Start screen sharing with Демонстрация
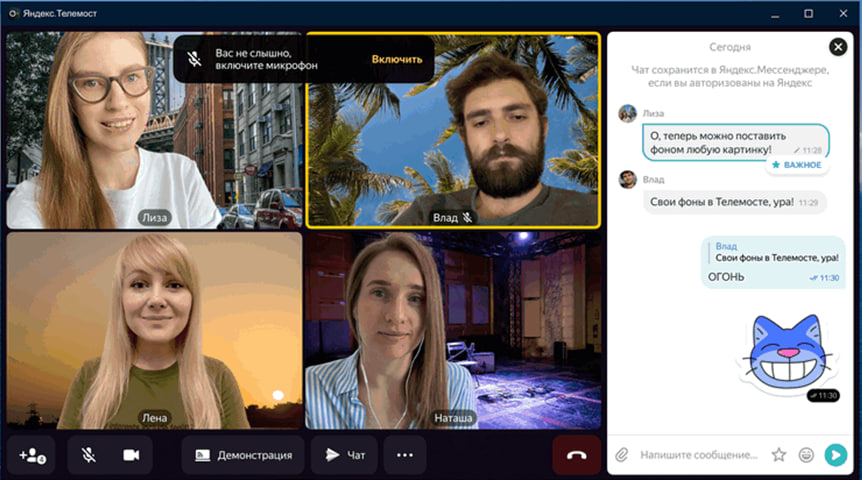Image resolution: width=862 pixels, height=480 pixels. (243, 455)
